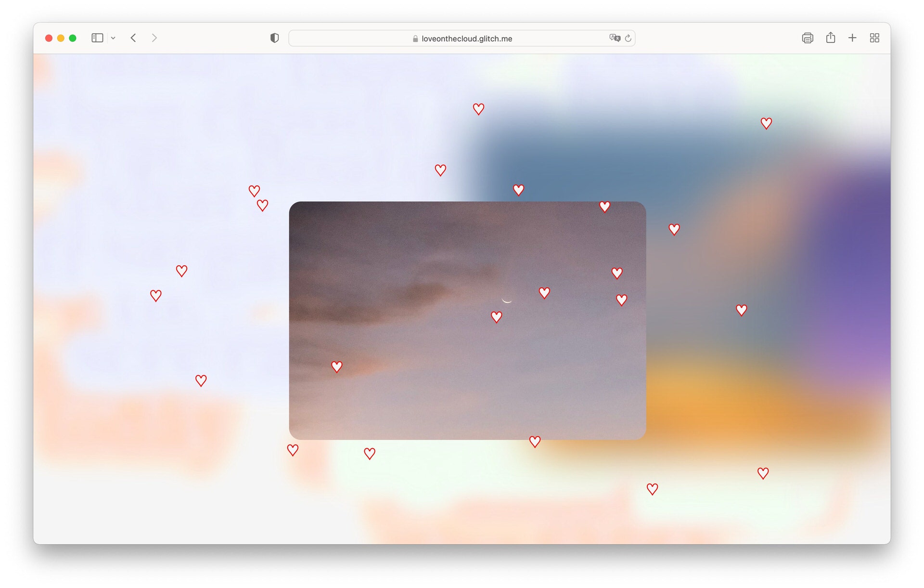Toggle the Safari sidebar
The height and width of the screenshot is (588, 924).
[97, 38]
